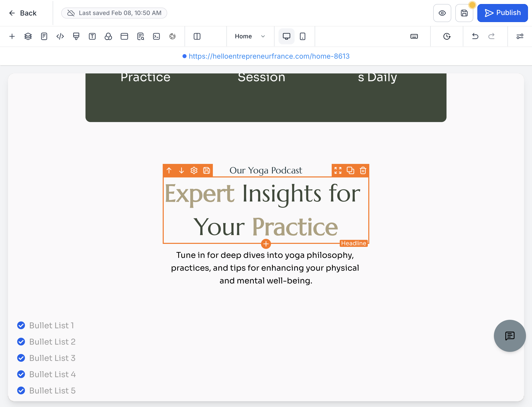Add element below headline with orange plus
The height and width of the screenshot is (407, 532).
pos(266,244)
